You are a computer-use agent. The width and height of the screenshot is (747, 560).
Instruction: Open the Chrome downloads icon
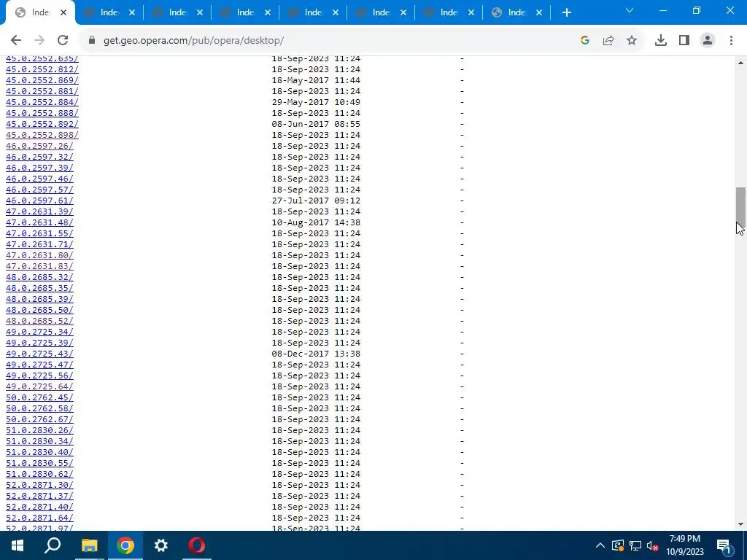pyautogui.click(x=660, y=41)
